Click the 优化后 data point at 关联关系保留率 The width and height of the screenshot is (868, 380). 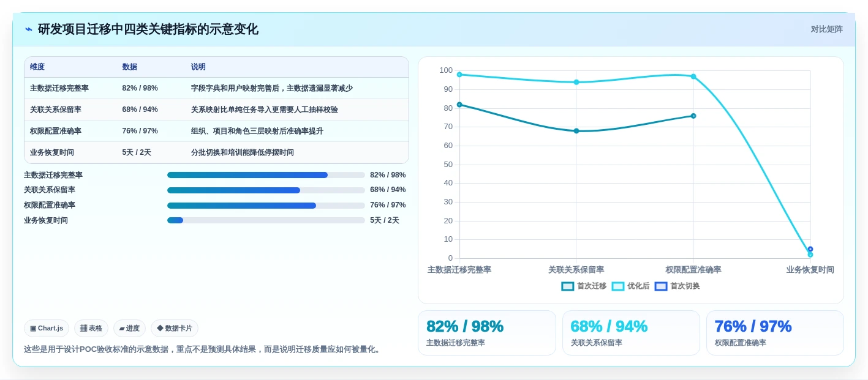[576, 82]
